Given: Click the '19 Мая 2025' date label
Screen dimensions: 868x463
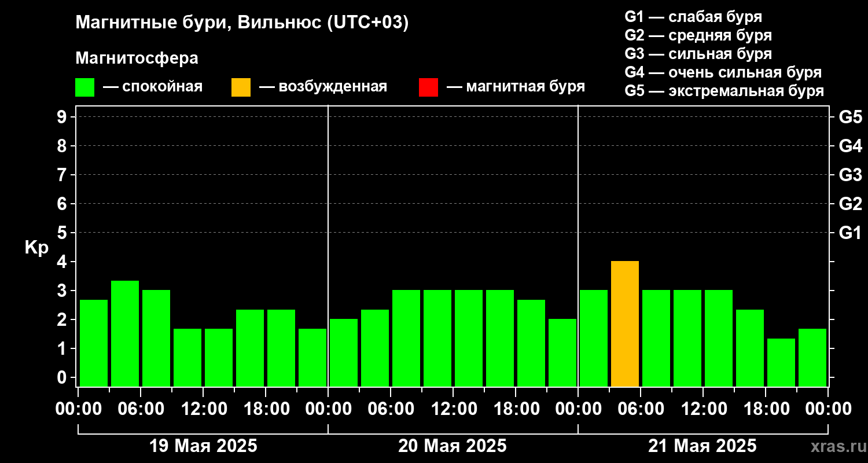Looking at the screenshot, I should pos(203,446).
